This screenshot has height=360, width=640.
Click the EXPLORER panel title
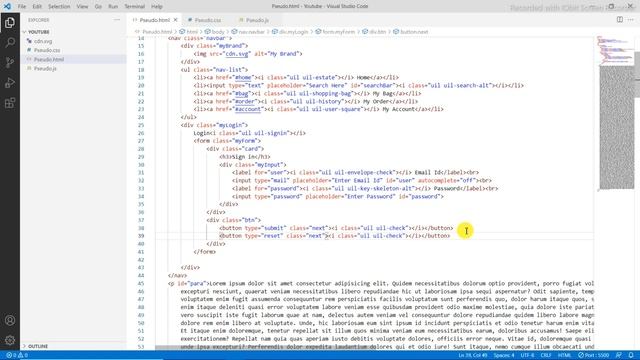click(x=39, y=20)
